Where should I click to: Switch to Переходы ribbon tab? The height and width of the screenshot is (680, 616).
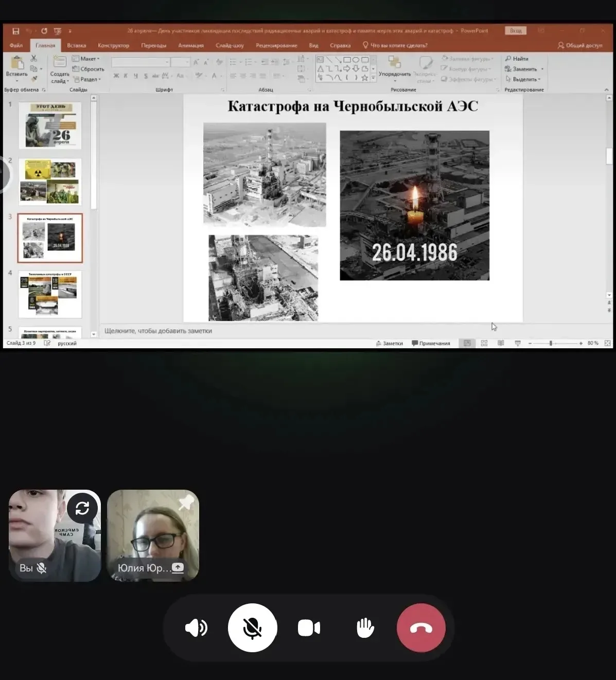pos(153,45)
